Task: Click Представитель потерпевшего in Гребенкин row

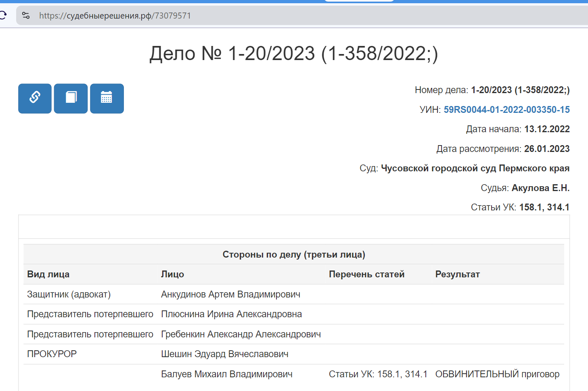Action: point(90,334)
